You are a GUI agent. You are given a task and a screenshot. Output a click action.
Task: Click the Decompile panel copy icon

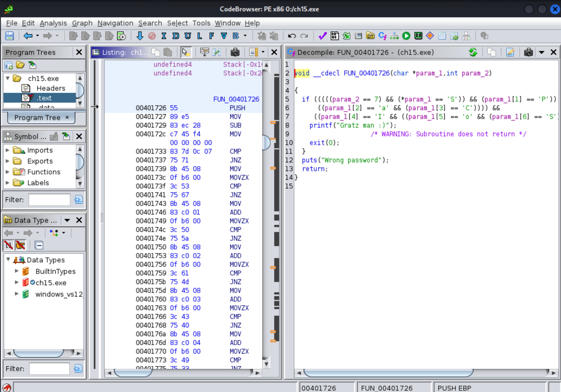[491, 52]
